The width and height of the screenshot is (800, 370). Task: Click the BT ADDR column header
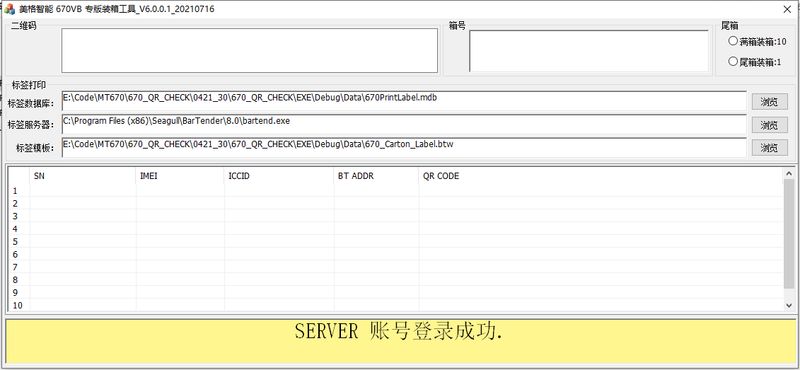pos(377,176)
